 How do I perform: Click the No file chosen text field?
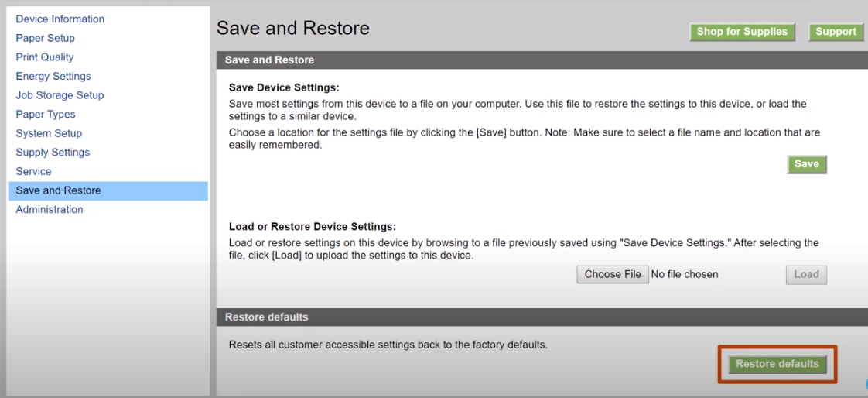coord(684,274)
